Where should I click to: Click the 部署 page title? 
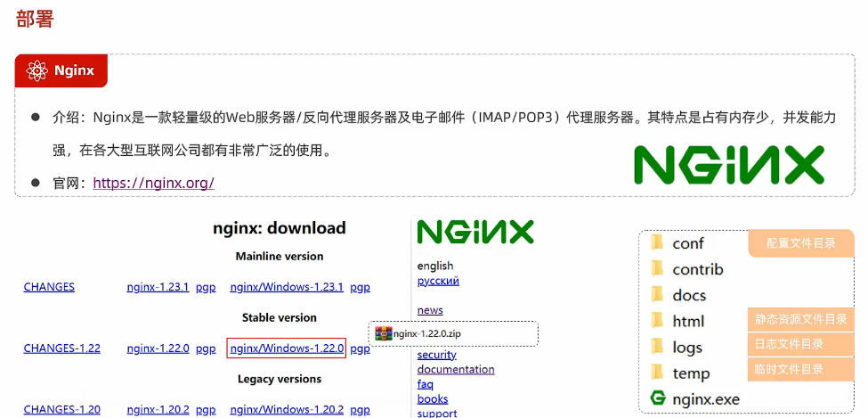point(35,19)
